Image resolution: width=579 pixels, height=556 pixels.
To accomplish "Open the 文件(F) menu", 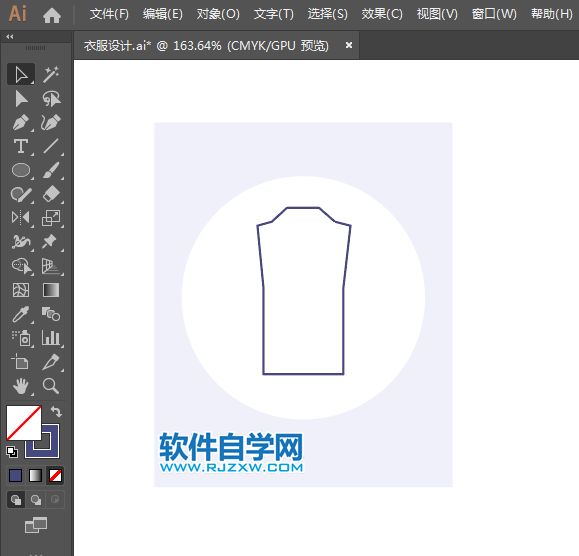I will (x=109, y=14).
